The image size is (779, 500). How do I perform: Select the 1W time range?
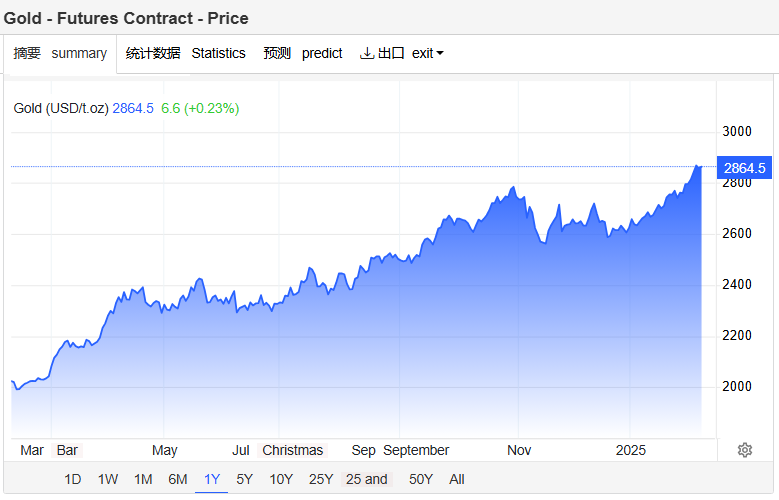(x=108, y=479)
